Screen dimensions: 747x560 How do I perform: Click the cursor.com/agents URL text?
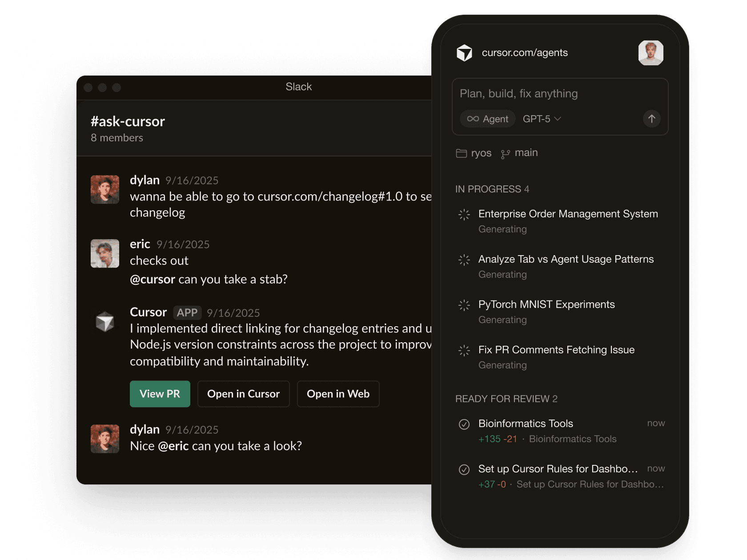pyautogui.click(x=525, y=53)
